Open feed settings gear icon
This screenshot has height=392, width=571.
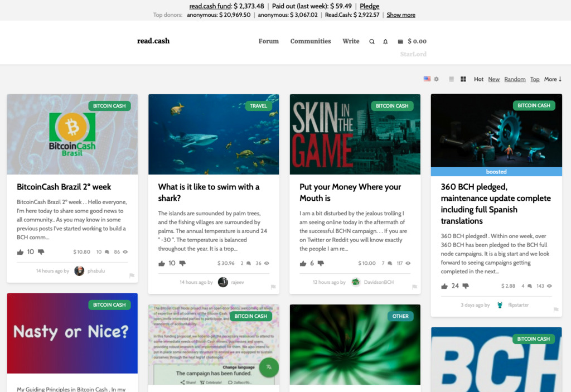(x=436, y=79)
